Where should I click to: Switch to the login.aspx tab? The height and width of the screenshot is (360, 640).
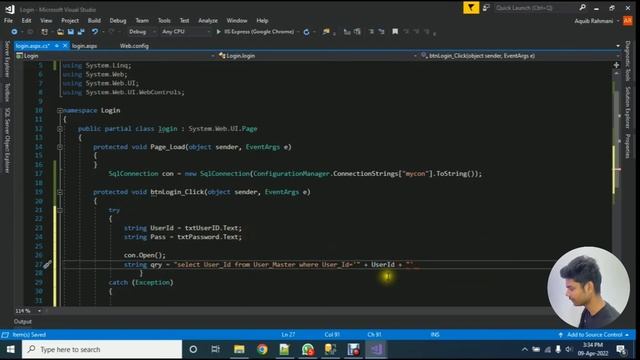click(84, 46)
